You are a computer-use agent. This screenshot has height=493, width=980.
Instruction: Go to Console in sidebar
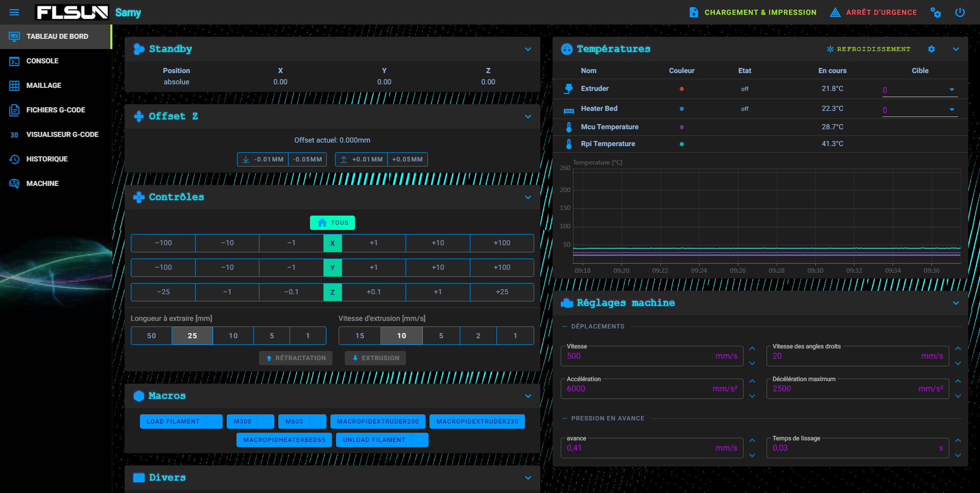click(x=42, y=61)
